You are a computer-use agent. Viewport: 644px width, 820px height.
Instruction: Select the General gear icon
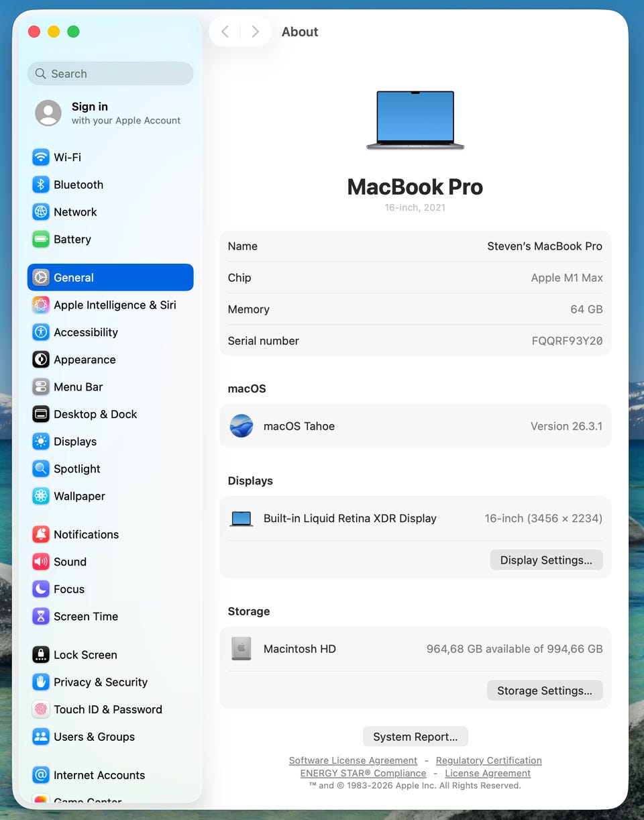pos(41,278)
